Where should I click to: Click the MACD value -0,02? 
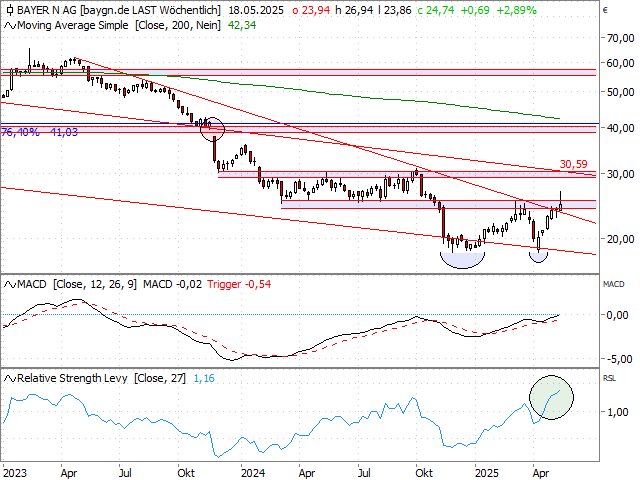pos(189,284)
